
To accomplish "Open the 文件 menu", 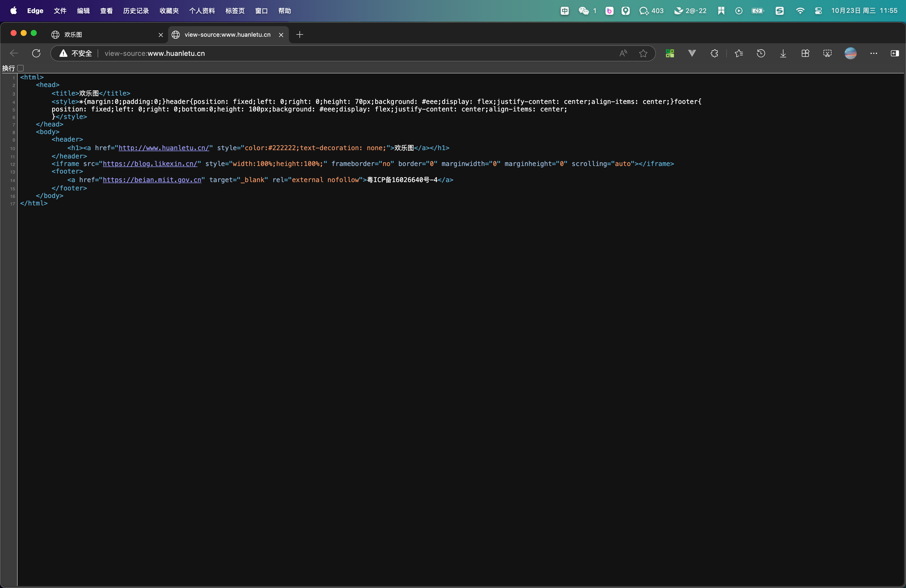I will tap(60, 11).
